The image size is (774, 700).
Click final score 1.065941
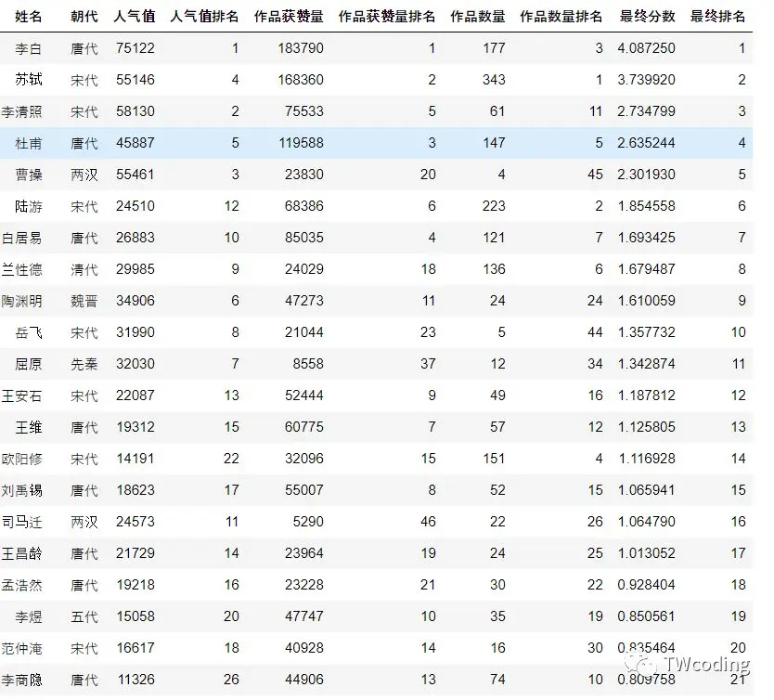pos(647,491)
